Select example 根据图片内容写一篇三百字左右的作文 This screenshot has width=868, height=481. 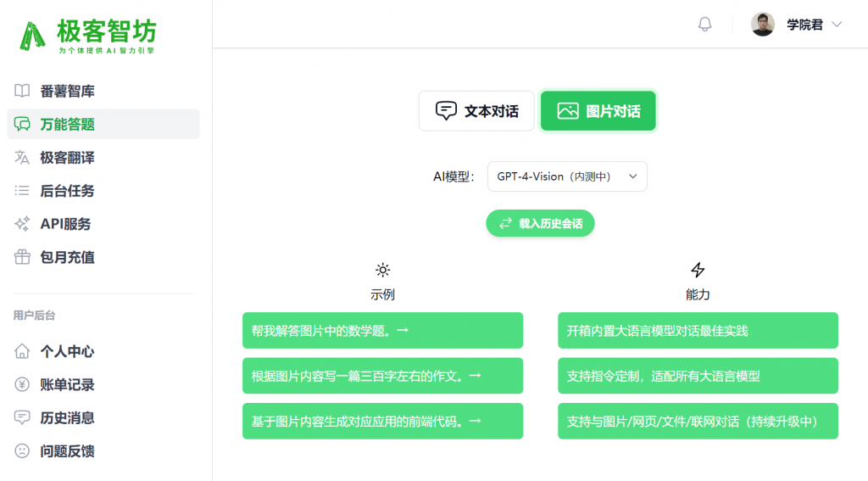(382, 376)
